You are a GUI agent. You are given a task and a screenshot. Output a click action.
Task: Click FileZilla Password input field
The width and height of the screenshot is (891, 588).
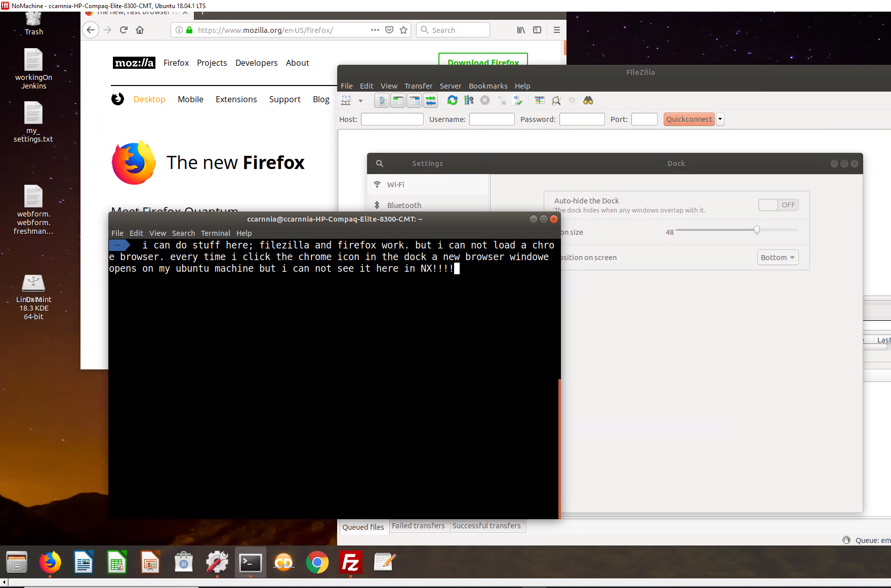coord(582,119)
